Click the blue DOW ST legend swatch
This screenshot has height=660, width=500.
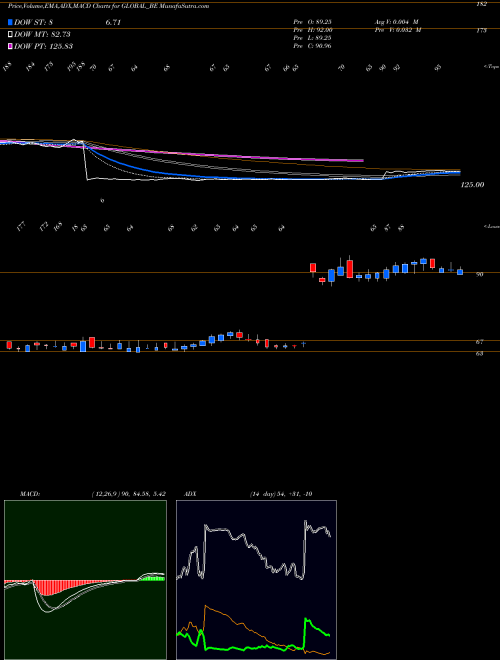(x=11, y=23)
